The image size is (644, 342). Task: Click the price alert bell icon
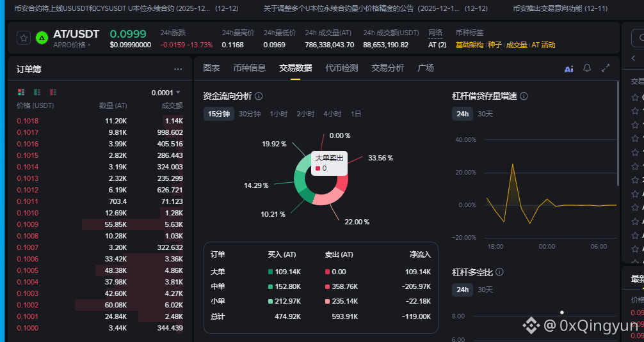[x=587, y=68]
